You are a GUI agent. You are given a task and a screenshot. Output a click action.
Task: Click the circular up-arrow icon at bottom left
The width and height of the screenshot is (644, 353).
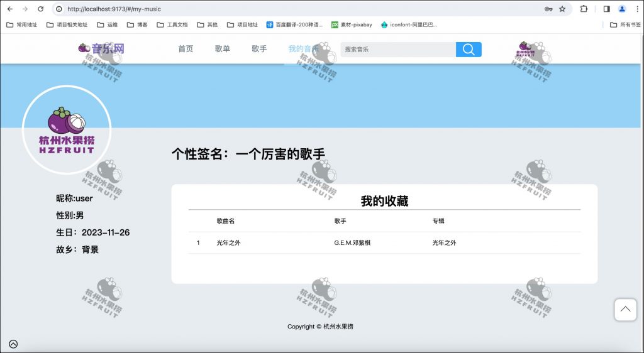(x=13, y=344)
